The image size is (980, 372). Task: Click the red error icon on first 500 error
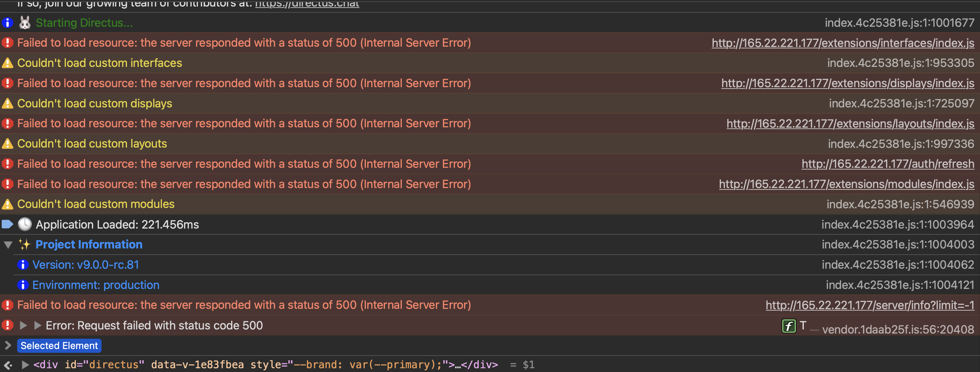8,43
